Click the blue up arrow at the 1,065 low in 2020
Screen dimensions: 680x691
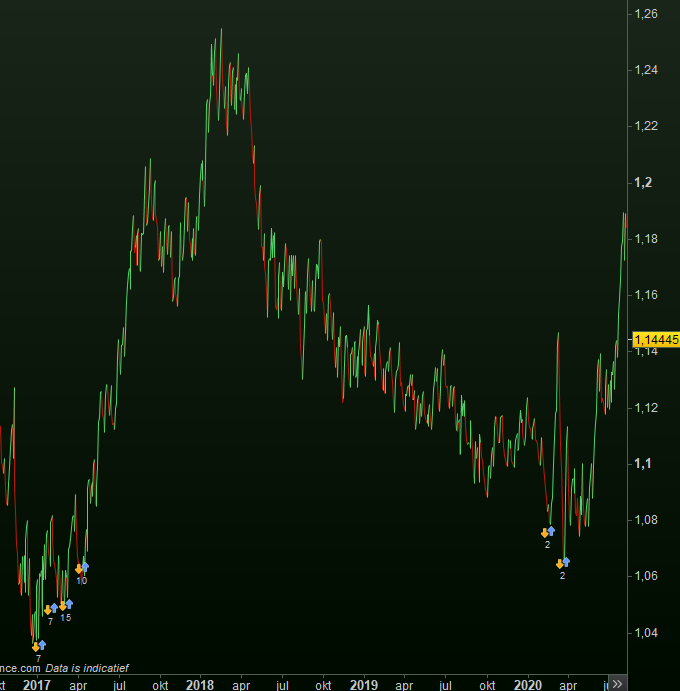click(x=566, y=562)
